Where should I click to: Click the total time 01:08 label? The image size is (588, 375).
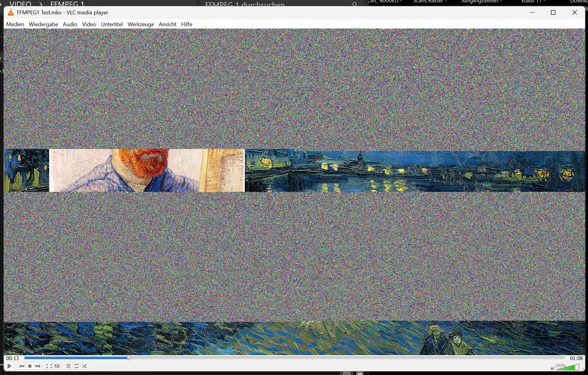[x=576, y=358]
